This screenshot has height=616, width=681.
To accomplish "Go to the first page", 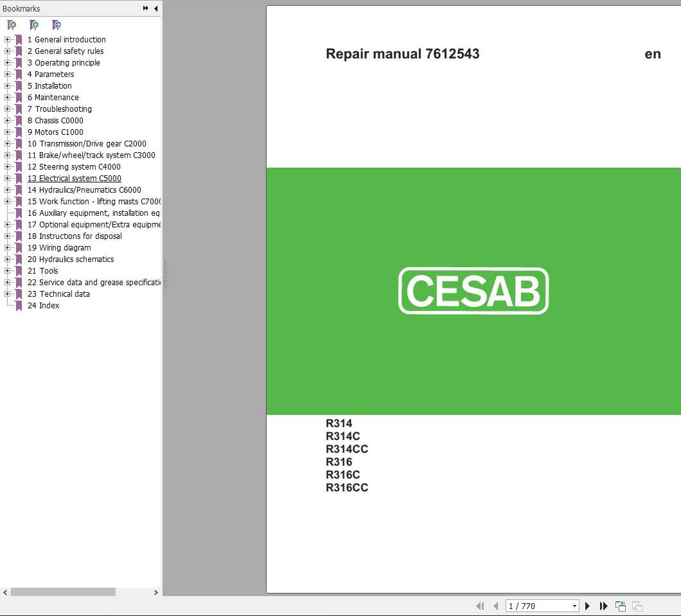I will pos(480,606).
